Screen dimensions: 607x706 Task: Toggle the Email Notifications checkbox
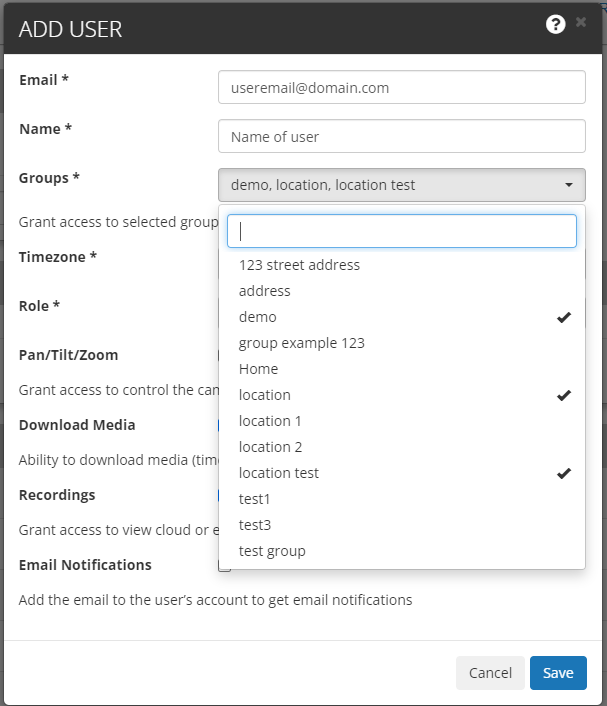225,566
